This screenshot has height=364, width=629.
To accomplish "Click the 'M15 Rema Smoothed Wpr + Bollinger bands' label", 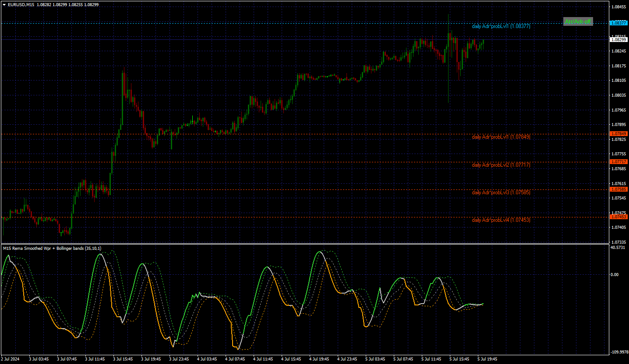I will 52,248.
